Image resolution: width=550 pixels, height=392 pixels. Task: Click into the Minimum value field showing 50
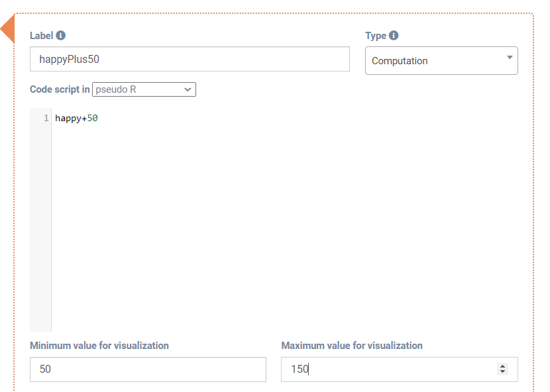pyautogui.click(x=148, y=369)
